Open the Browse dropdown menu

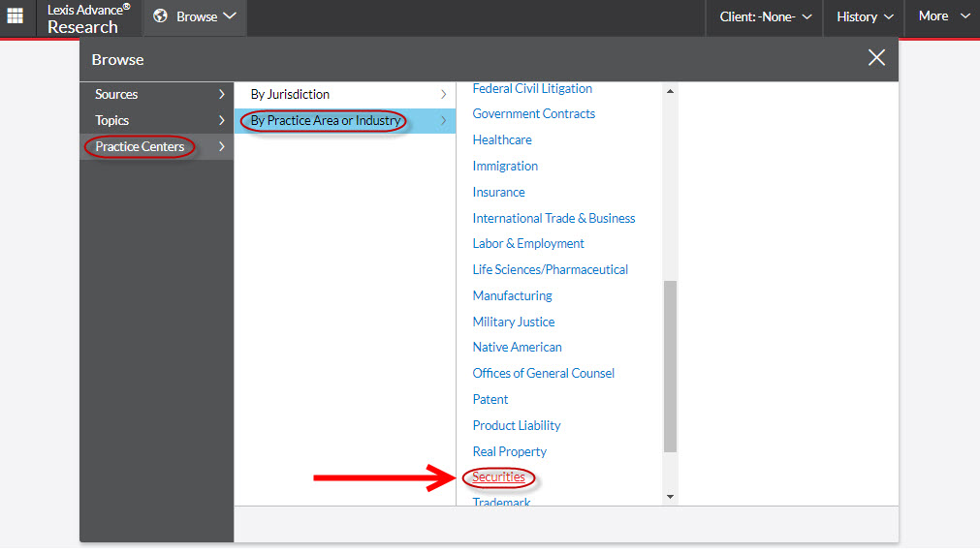point(195,16)
